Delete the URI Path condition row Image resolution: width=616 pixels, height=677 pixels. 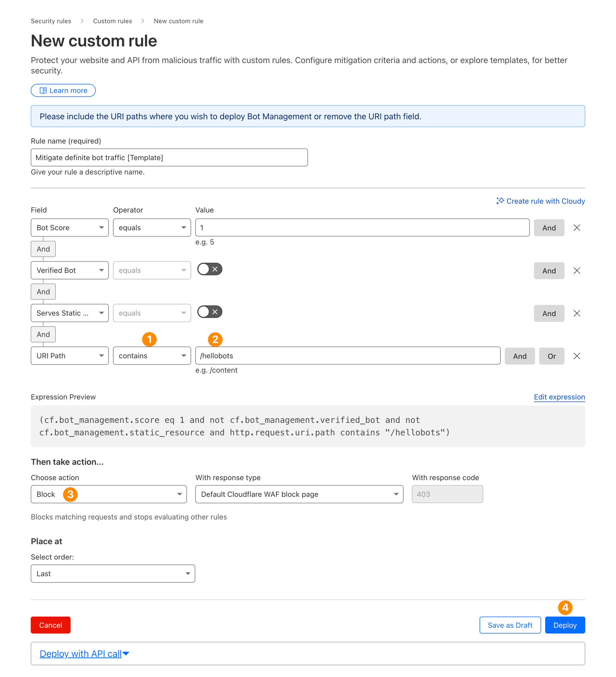tap(577, 356)
